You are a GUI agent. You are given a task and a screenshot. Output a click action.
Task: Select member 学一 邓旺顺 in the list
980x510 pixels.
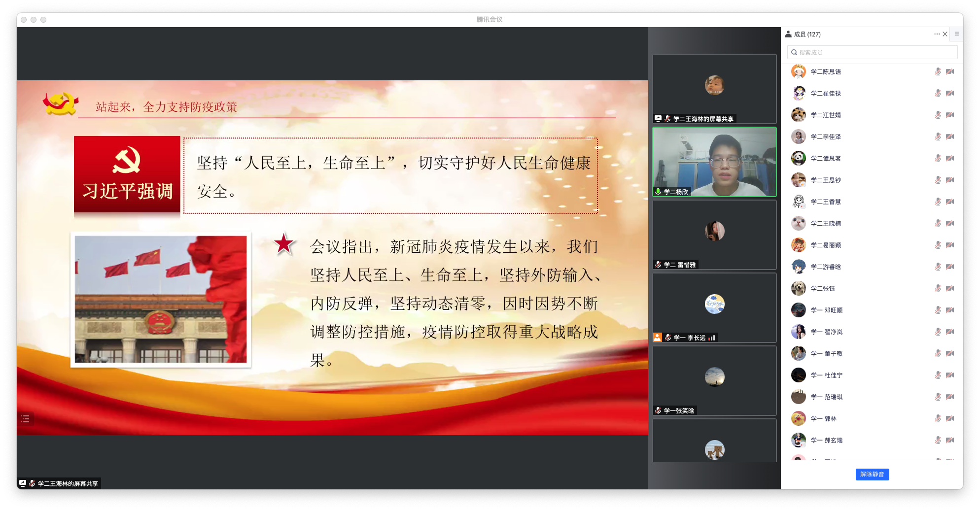click(827, 310)
